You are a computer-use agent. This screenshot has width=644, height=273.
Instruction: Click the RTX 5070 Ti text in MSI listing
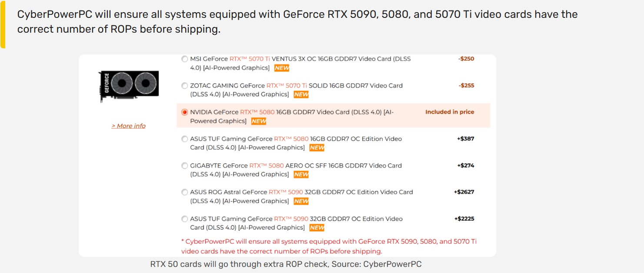coord(250,59)
